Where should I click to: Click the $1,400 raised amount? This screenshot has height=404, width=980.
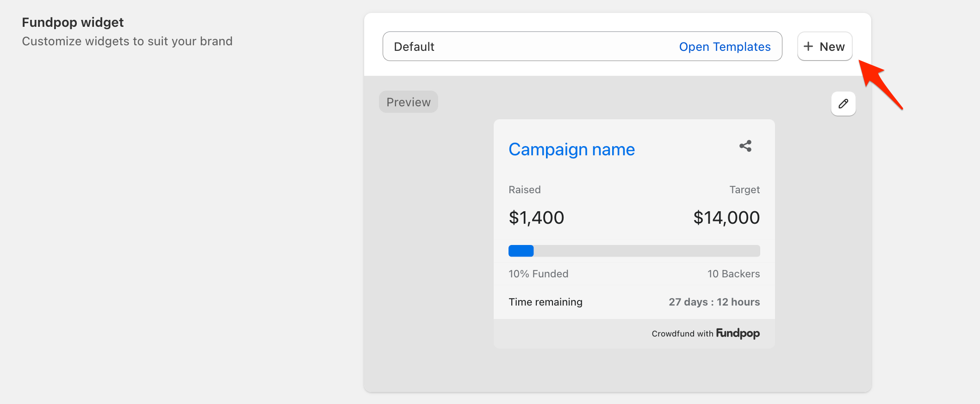(x=536, y=218)
